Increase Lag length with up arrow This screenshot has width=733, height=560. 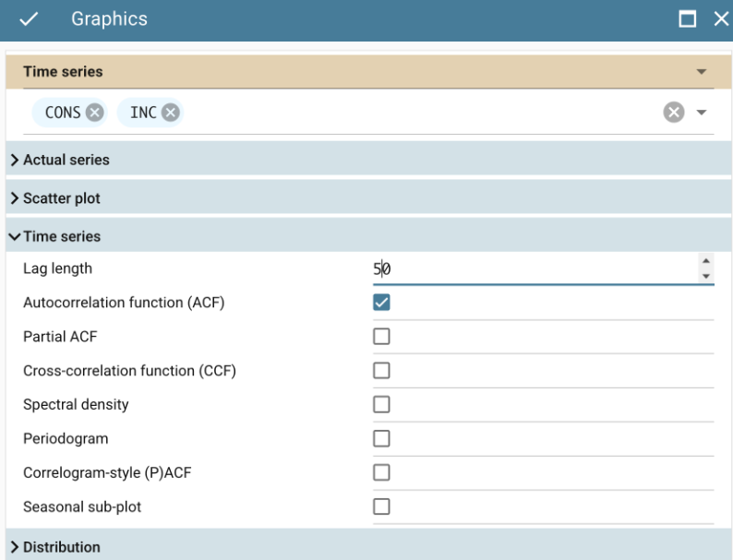click(x=706, y=262)
